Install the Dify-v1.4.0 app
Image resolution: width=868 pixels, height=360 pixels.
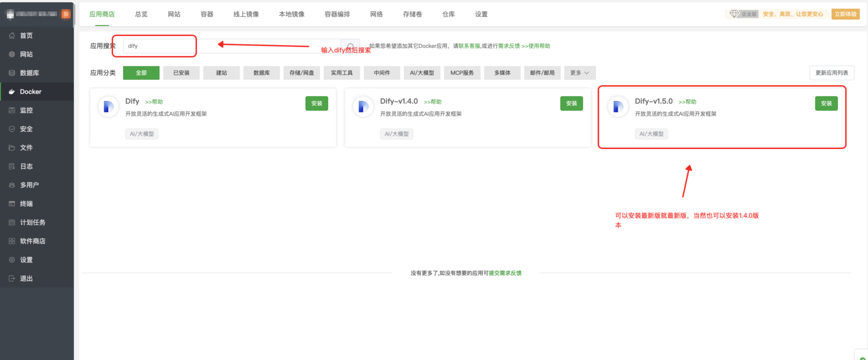point(571,103)
